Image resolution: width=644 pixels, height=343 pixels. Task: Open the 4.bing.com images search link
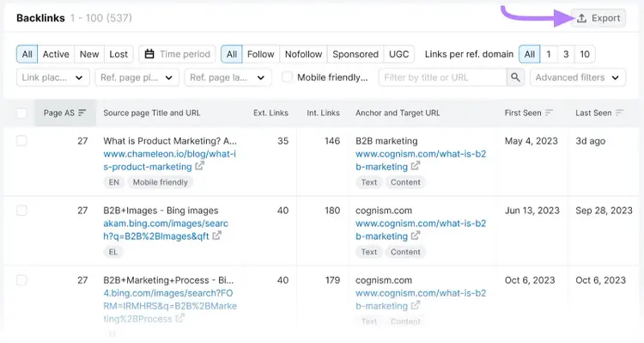pyautogui.click(x=170, y=305)
